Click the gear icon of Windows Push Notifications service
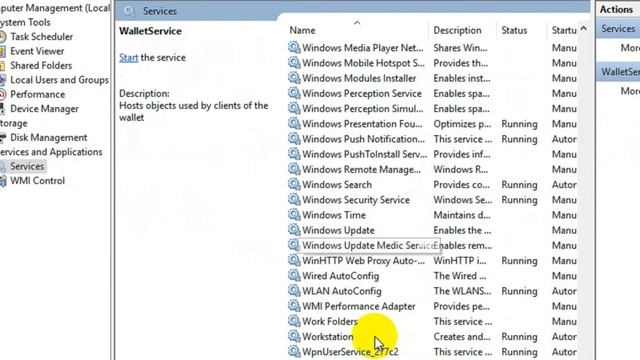Screen dimensions: 640x360 pyautogui.click(x=293, y=138)
